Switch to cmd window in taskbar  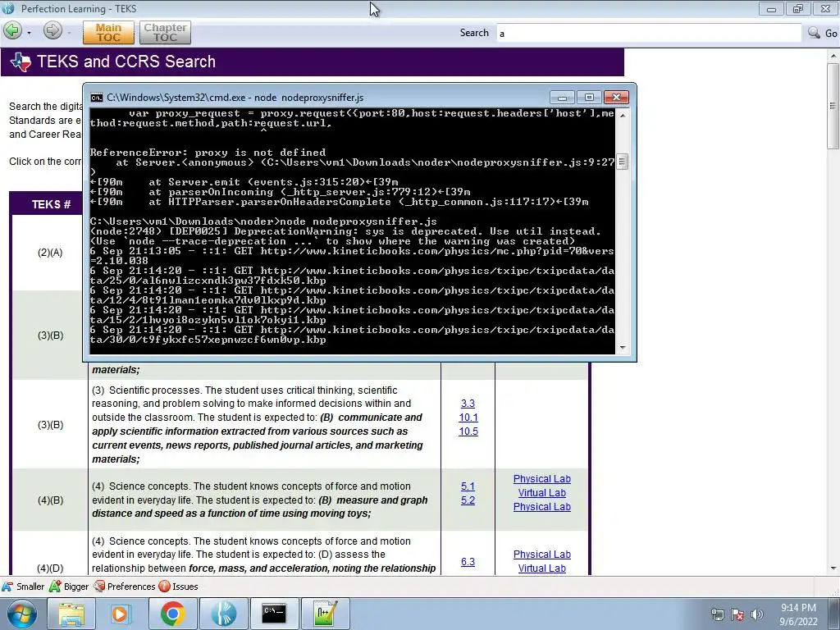(x=274, y=614)
